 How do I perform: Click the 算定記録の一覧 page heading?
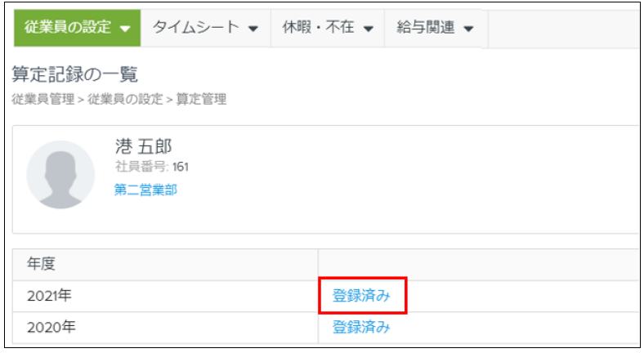tap(74, 74)
